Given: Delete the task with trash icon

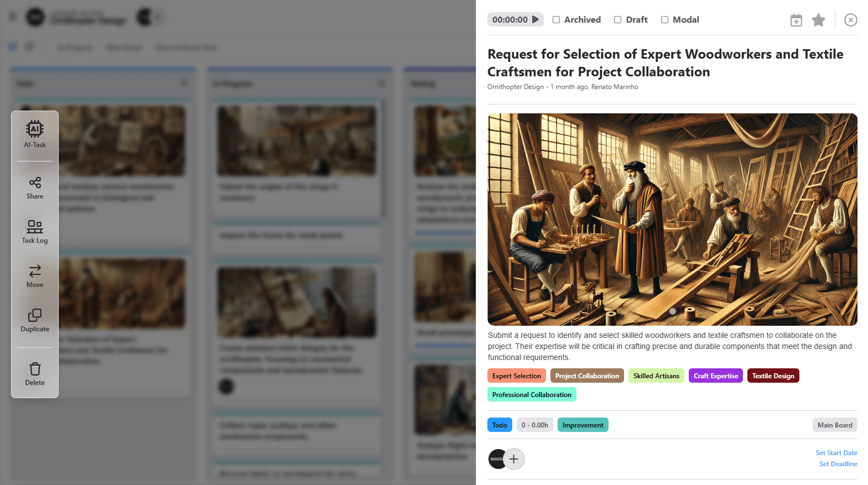Looking at the screenshot, I should pos(35,374).
